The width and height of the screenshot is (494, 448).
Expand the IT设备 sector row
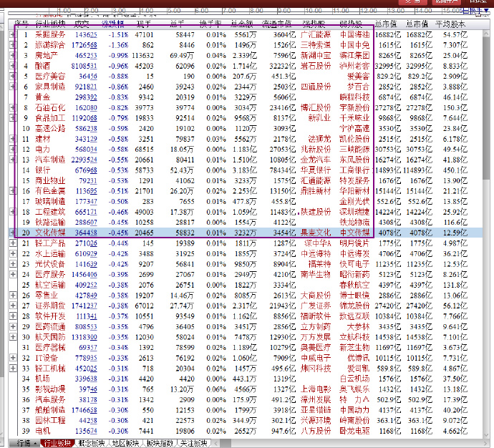(x=13, y=358)
